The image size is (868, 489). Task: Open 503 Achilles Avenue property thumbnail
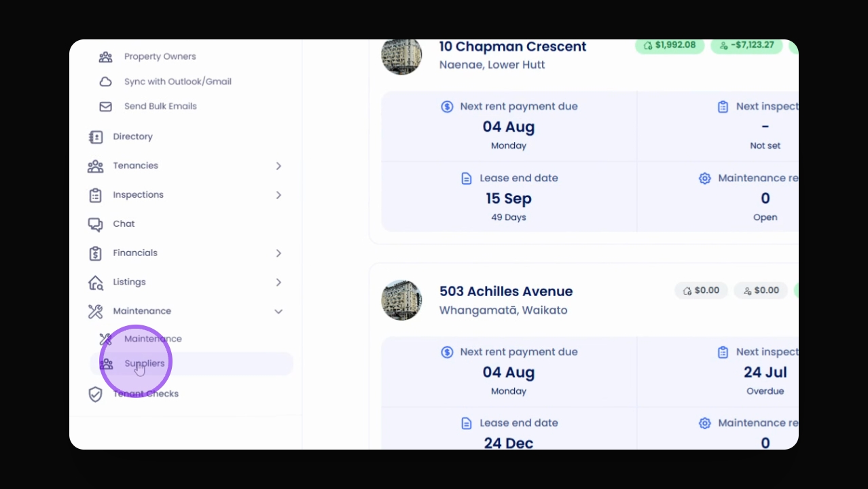click(401, 300)
